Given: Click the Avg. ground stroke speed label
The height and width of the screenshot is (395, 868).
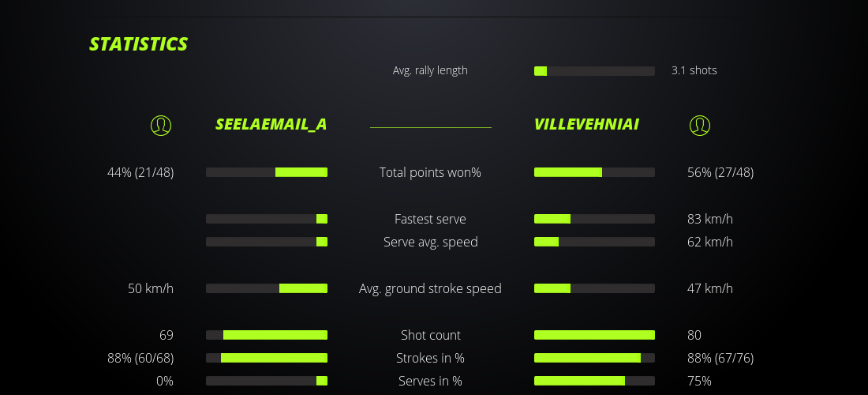Looking at the screenshot, I should click(430, 288).
